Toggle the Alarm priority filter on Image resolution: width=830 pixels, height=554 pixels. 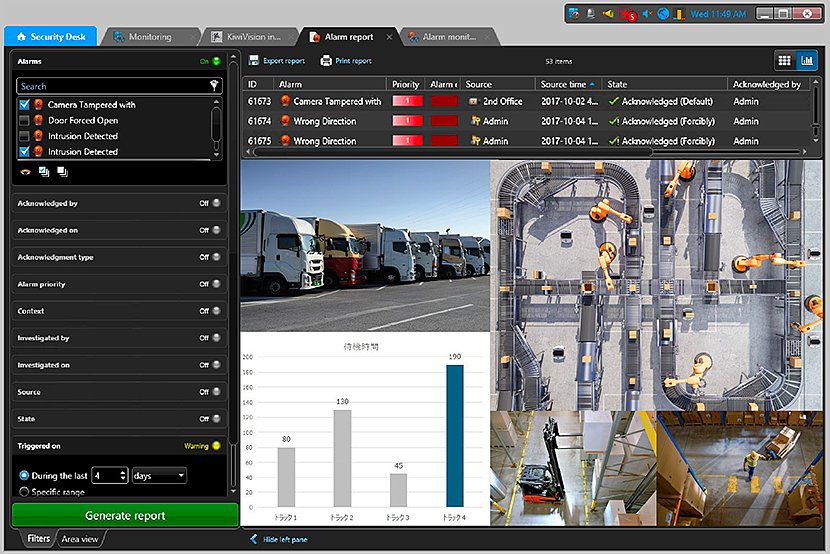[x=216, y=284]
